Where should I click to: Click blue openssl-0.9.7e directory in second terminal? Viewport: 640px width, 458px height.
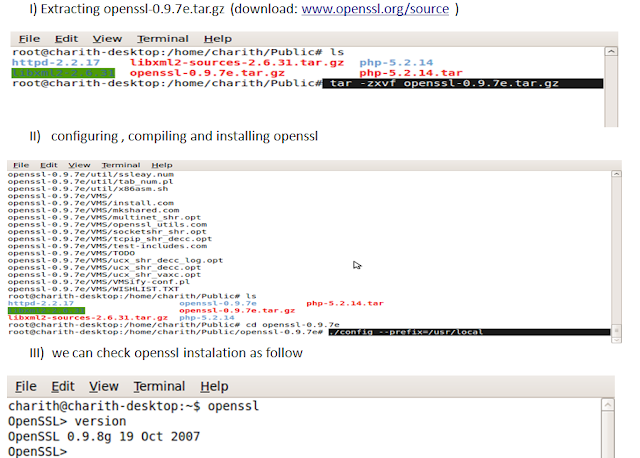[x=218, y=303]
